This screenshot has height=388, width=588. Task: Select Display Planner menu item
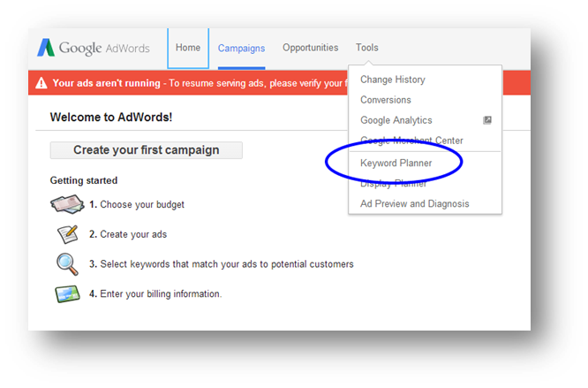pyautogui.click(x=393, y=184)
